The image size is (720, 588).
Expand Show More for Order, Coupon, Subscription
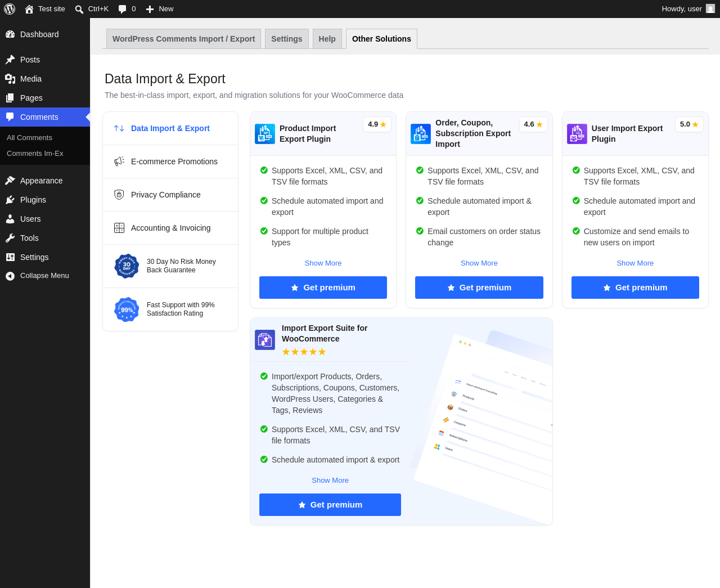(x=479, y=263)
